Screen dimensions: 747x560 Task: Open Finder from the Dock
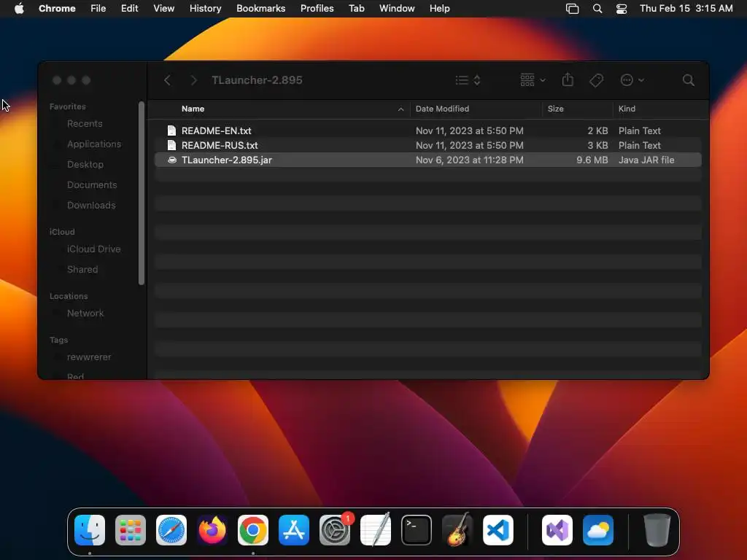point(90,530)
